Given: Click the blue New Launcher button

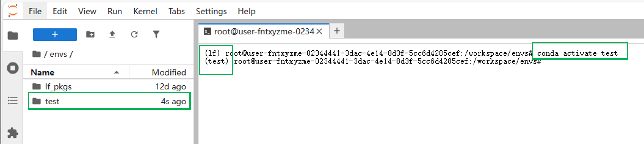Looking at the screenshot, I should [55, 34].
